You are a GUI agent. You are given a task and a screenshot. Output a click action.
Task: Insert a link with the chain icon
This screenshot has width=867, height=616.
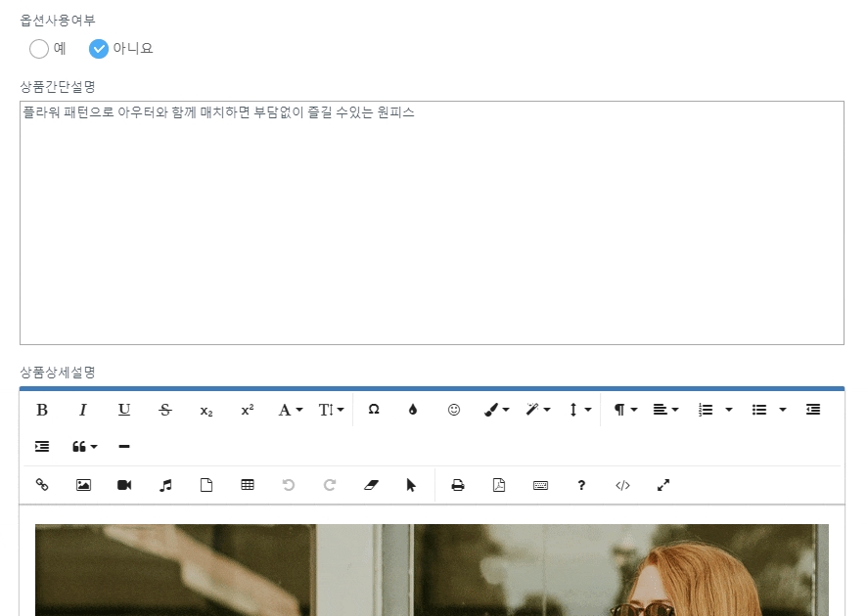pos(42,485)
